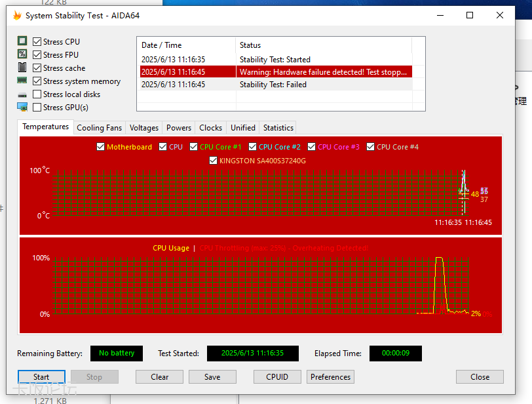Toggle CPU Core #1 graph checkbox

193,147
